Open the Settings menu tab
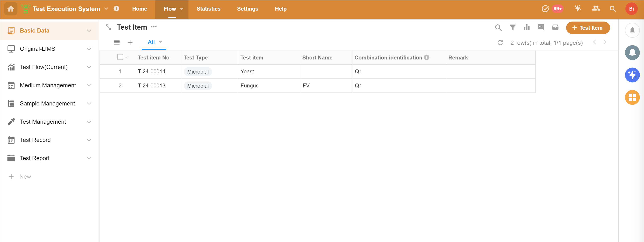Image resolution: width=644 pixels, height=242 pixels. (247, 9)
